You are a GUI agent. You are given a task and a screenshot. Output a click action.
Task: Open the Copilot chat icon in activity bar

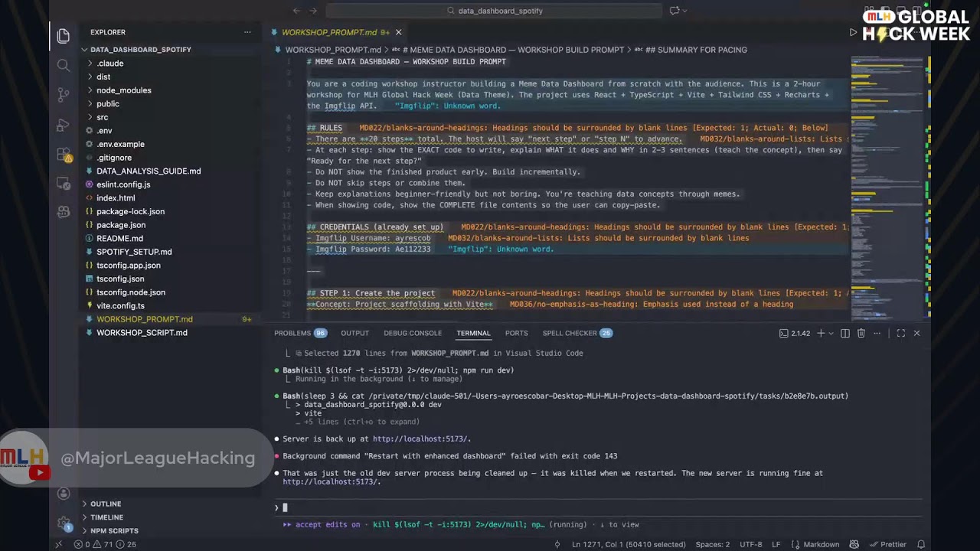click(64, 212)
